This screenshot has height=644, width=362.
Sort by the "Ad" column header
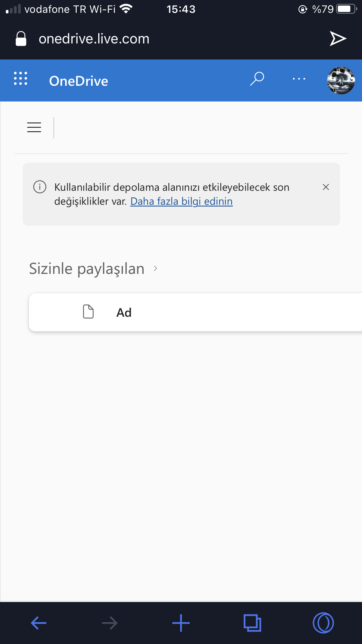coord(124,313)
